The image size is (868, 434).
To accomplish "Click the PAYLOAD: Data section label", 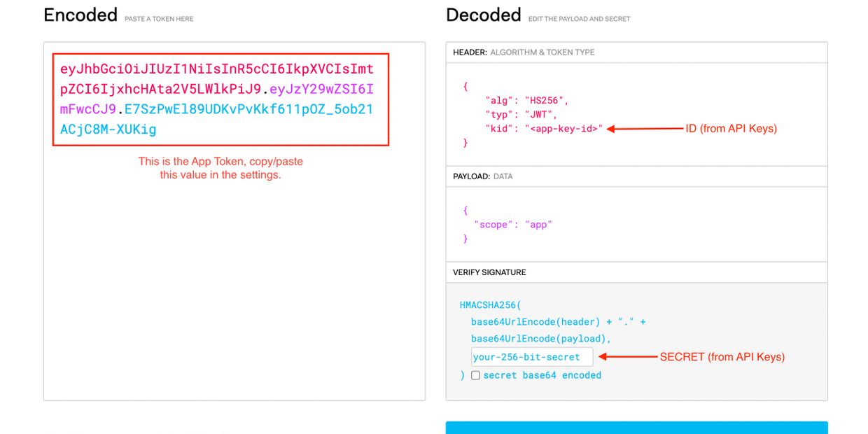I will 482,176.
